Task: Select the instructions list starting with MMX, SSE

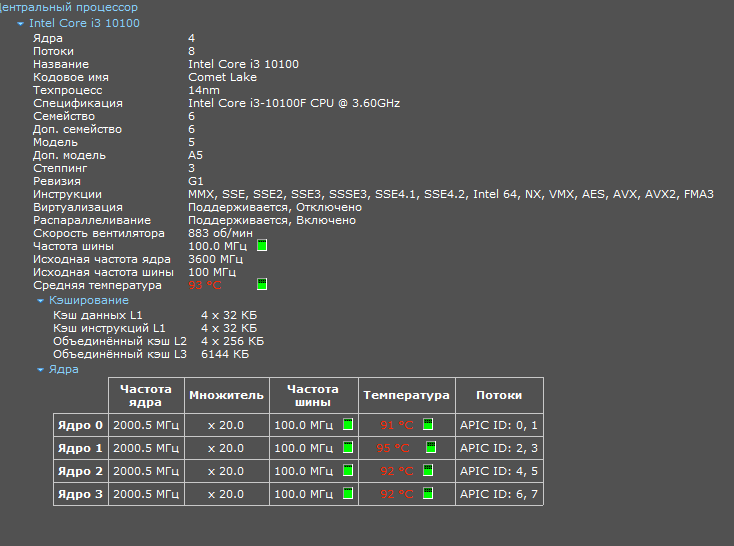Action: 451,194
